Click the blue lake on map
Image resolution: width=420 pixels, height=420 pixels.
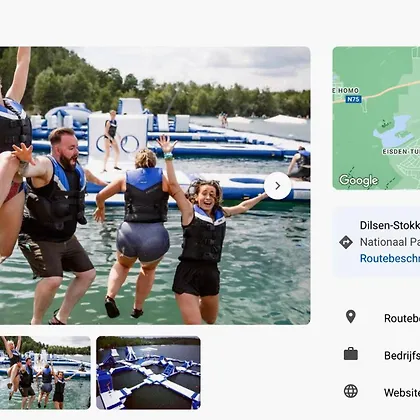[x=393, y=132]
